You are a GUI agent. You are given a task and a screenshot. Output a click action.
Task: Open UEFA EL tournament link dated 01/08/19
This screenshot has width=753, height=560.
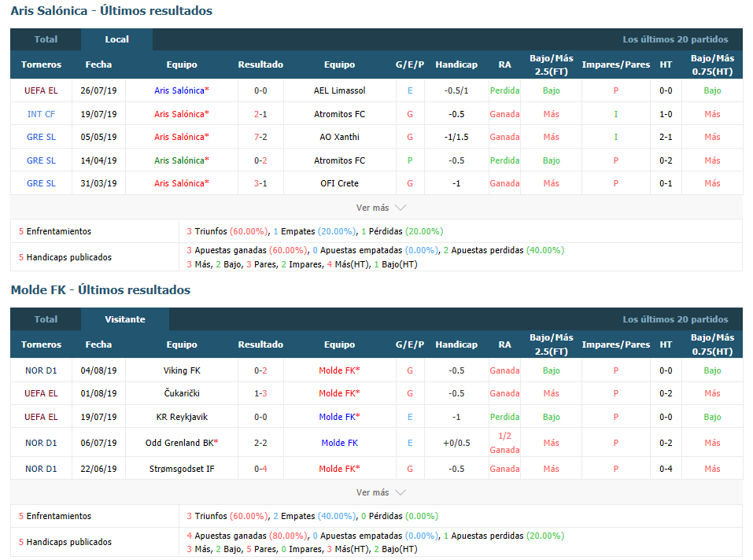tap(41, 393)
